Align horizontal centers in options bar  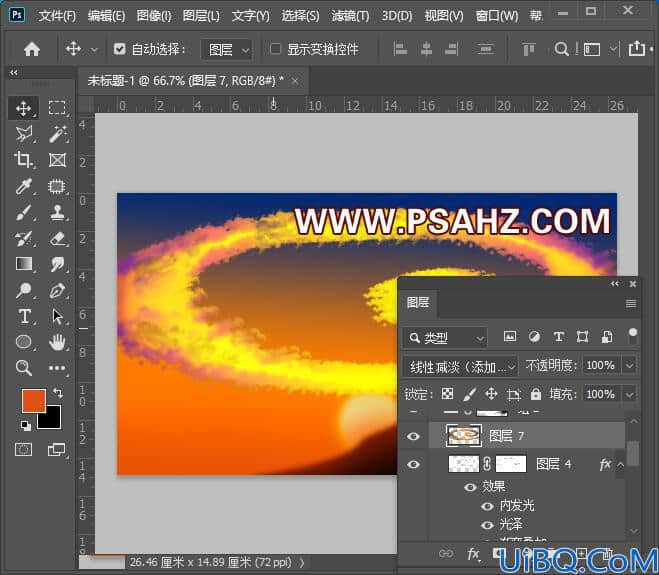[x=426, y=49]
